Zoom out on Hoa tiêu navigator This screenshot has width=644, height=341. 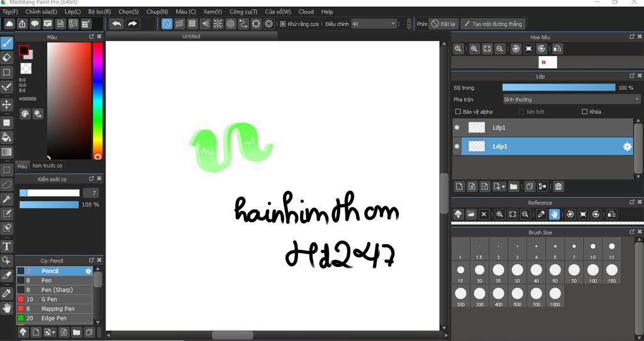pyautogui.click(x=499, y=49)
